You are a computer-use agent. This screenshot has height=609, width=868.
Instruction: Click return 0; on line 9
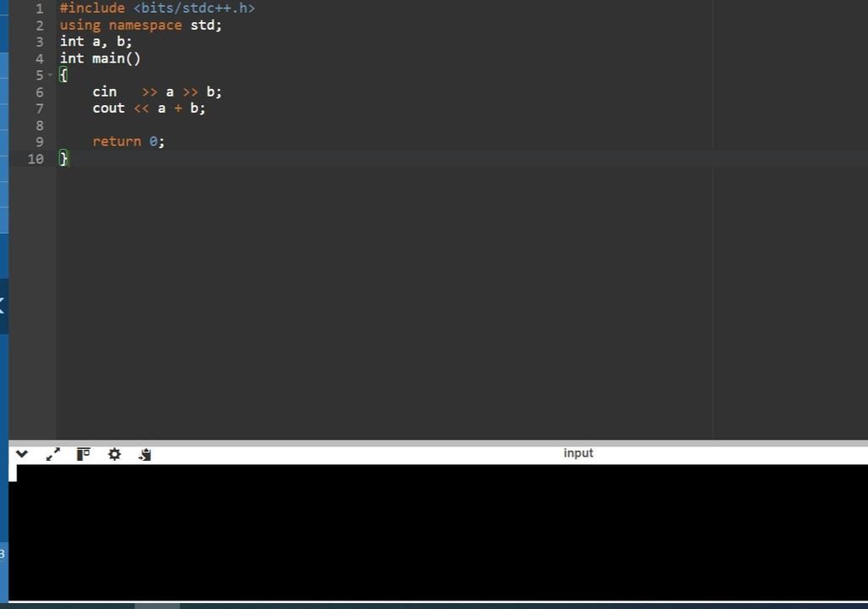pyautogui.click(x=127, y=141)
